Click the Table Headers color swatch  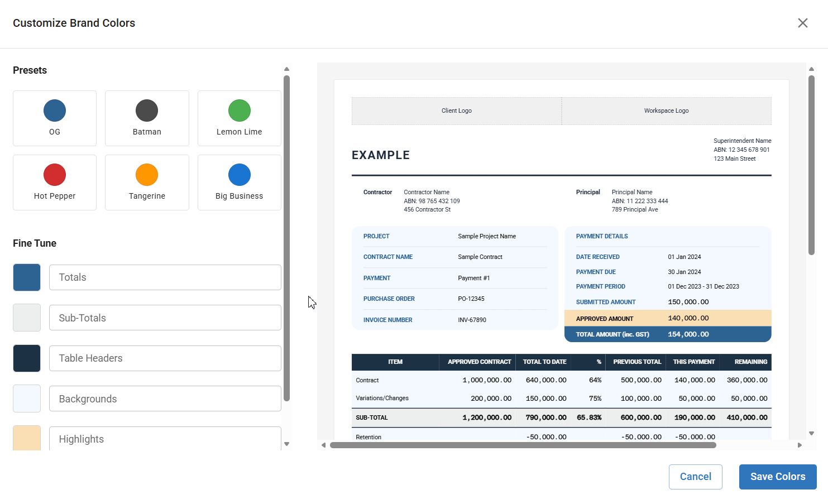pos(27,358)
